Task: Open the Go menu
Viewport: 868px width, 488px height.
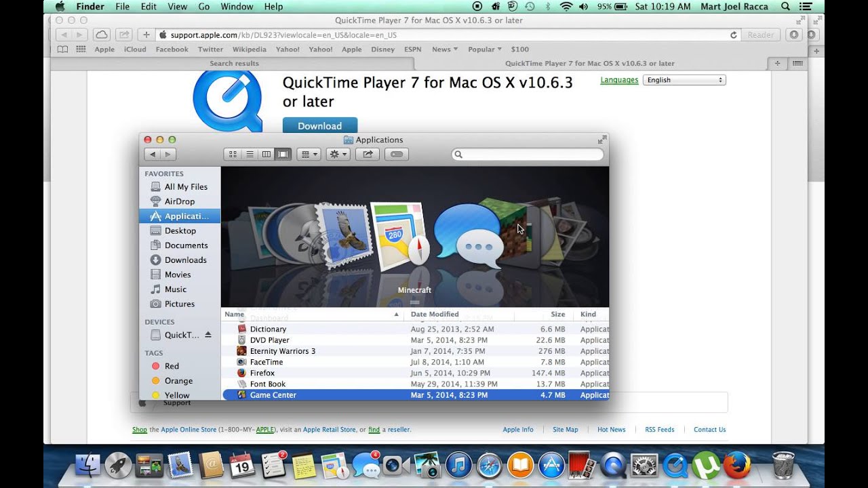Action: point(204,7)
